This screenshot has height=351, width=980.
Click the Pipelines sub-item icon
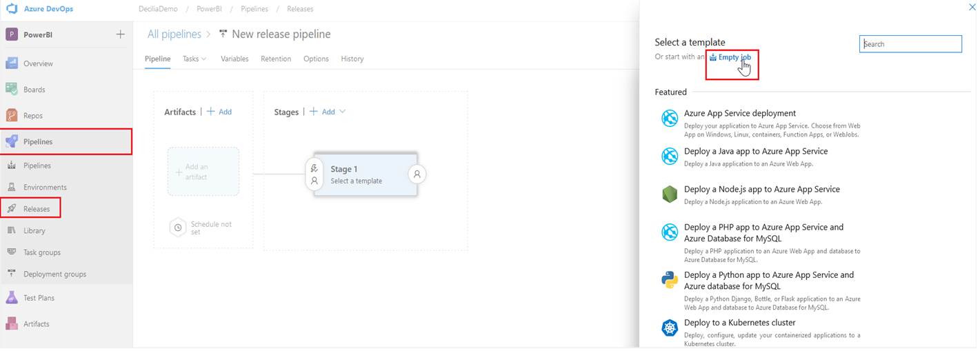11,166
